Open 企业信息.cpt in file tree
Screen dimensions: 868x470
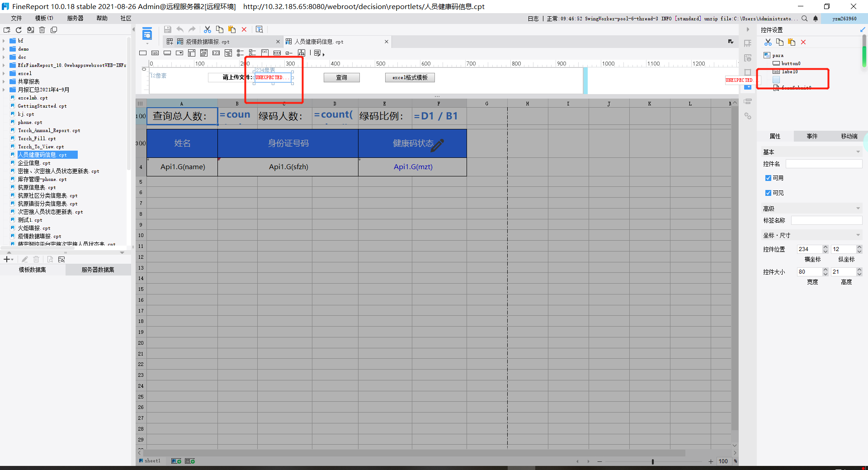(34, 163)
